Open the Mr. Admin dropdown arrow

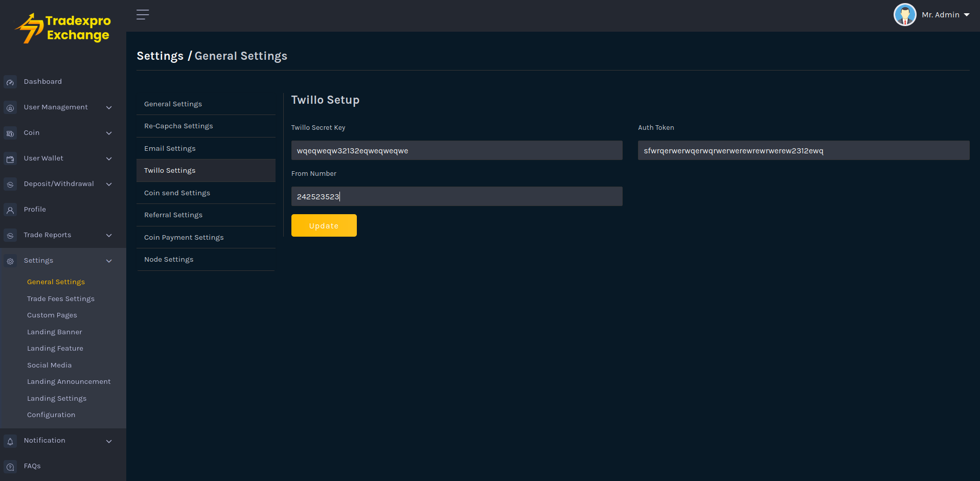point(967,15)
